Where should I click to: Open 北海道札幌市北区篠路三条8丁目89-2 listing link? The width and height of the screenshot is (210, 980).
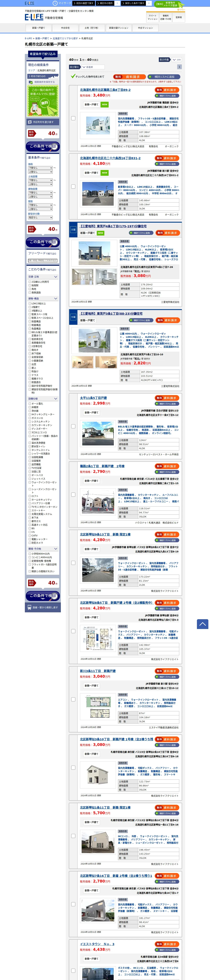105,90
